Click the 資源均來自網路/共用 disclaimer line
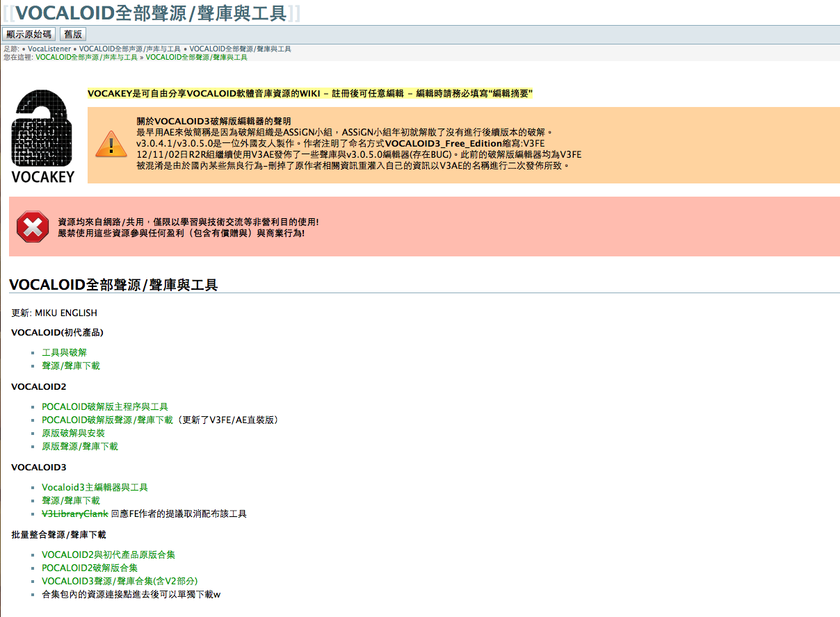This screenshot has height=617, width=840. click(188, 222)
